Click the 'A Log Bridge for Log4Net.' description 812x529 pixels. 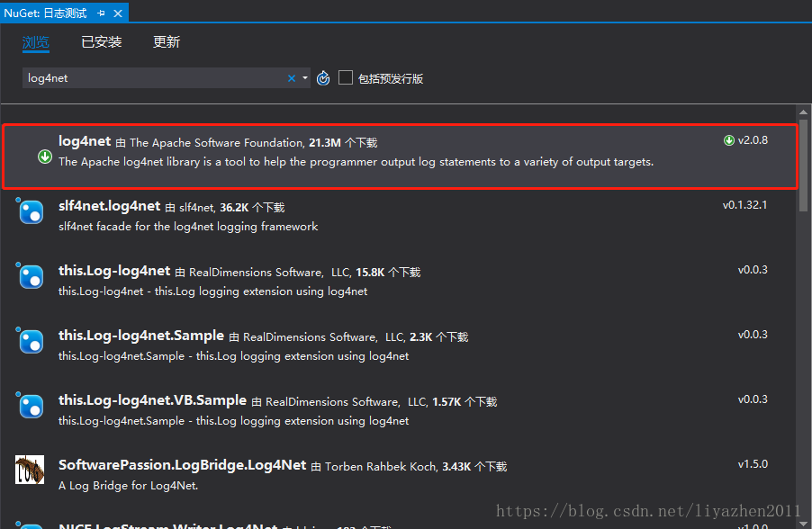coord(128,486)
